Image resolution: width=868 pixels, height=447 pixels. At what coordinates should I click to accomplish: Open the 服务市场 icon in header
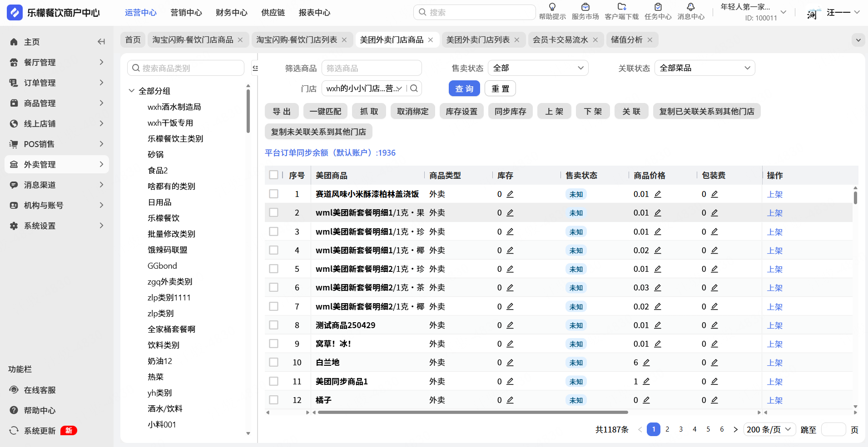tap(585, 7)
